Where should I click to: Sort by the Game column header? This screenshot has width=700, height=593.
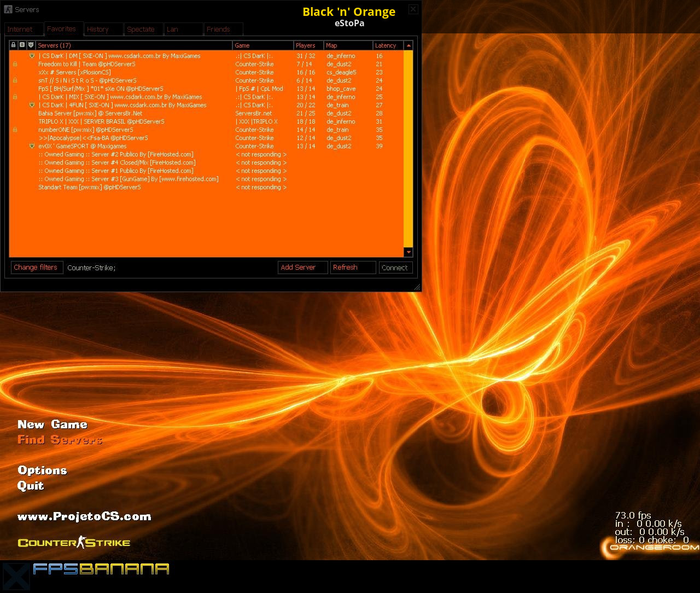coord(263,45)
